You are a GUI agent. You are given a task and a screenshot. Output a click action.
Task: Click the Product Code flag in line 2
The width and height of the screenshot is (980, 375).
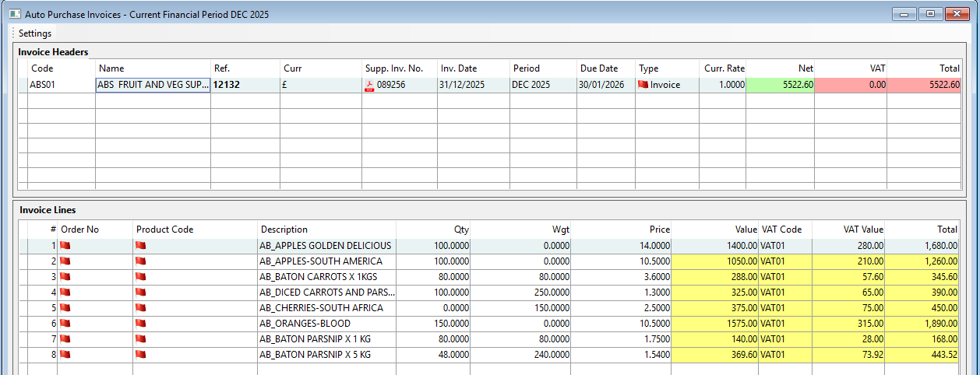pos(141,261)
